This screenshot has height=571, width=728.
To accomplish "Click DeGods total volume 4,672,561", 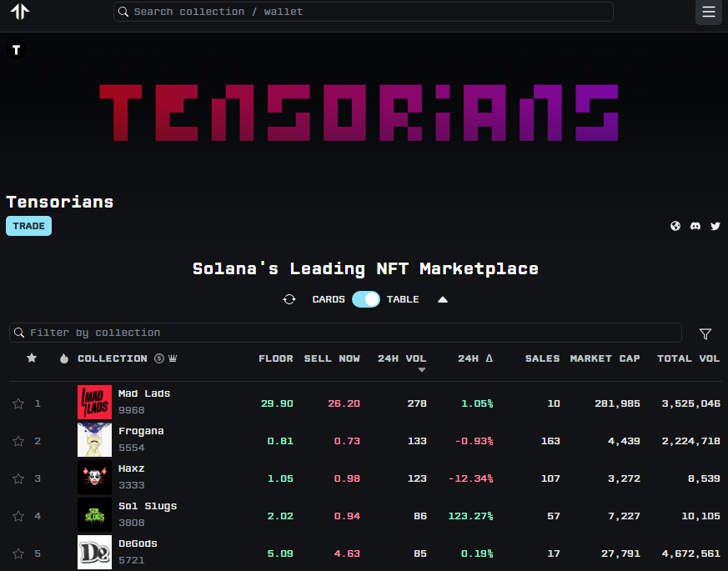I will pos(690,553).
